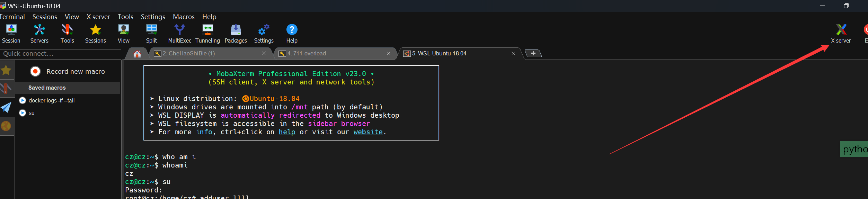The height and width of the screenshot is (199, 868).
Task: Open the Sessions star toolbar icon
Action: point(95,34)
